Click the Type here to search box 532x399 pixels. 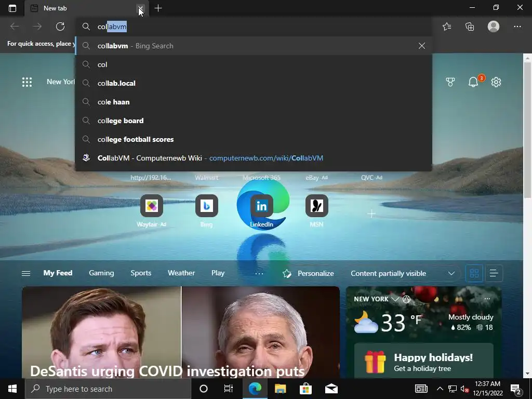click(108, 389)
